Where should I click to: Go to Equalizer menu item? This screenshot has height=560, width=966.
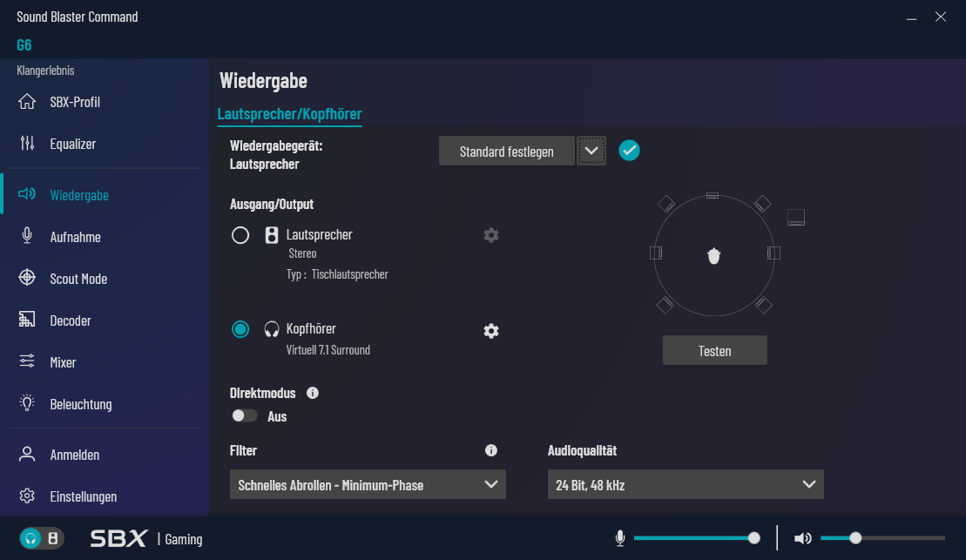point(72,144)
